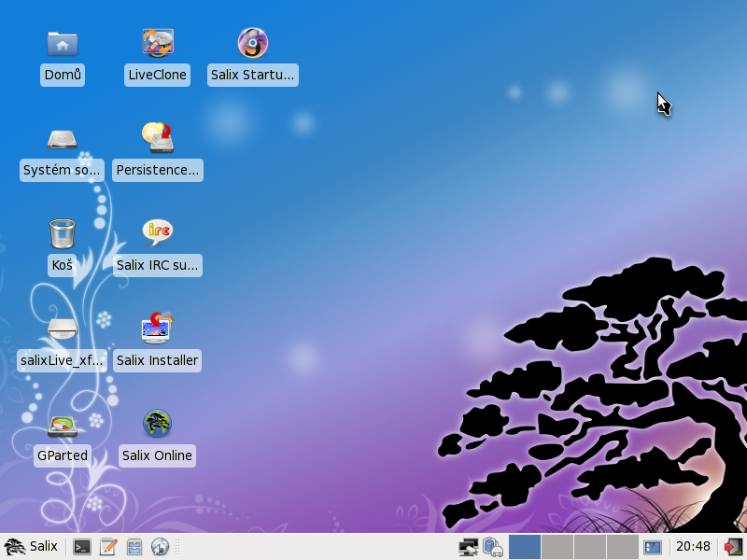Open the file manager panel launcher
Image resolution: width=747 pixels, height=560 pixels.
(x=134, y=547)
